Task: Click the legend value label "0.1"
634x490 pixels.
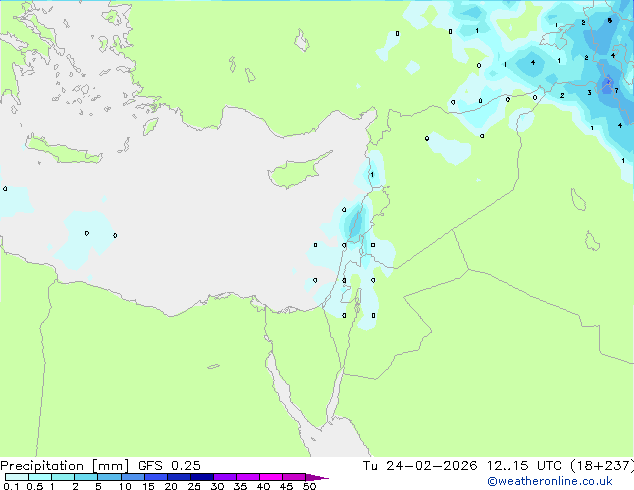Action: coord(11,486)
